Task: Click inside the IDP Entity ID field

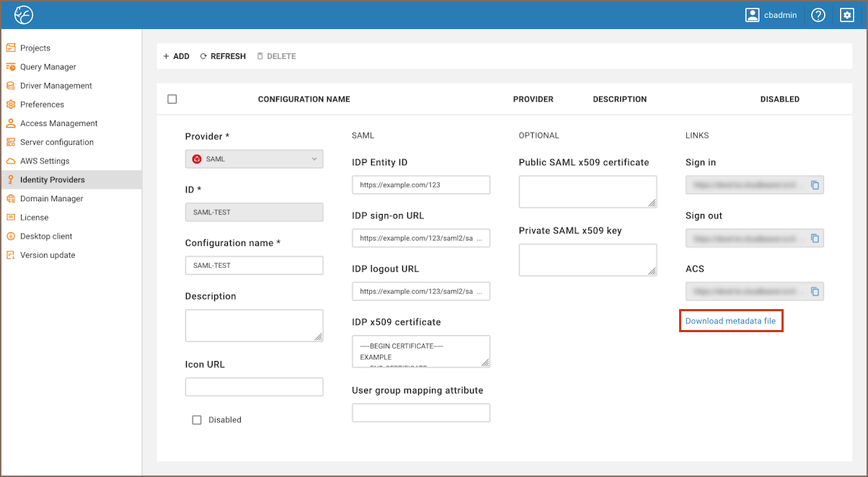Action: (421, 184)
